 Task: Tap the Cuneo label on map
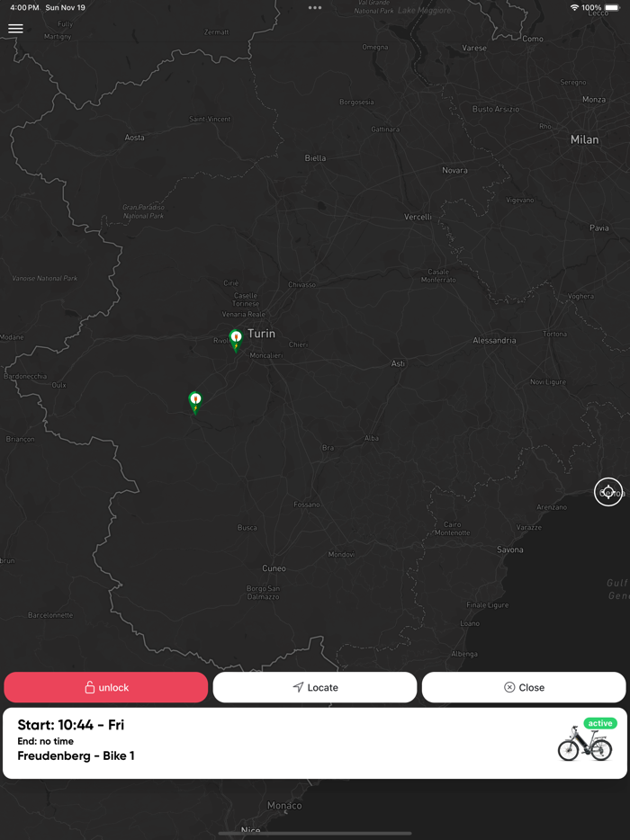point(274,567)
